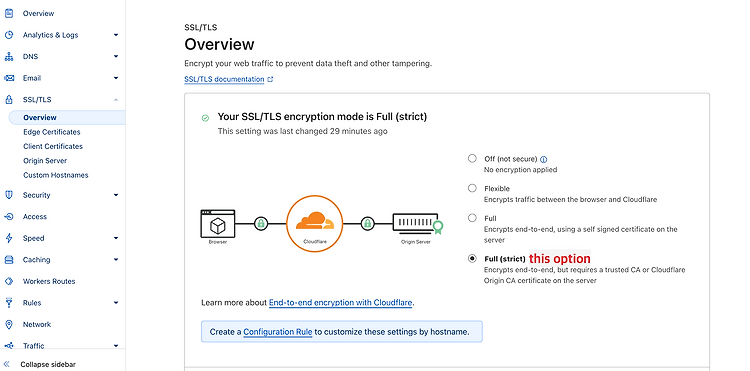Image resolution: width=750 pixels, height=371 pixels.
Task: Select the Off (not secure) radio button
Action: pos(472,158)
